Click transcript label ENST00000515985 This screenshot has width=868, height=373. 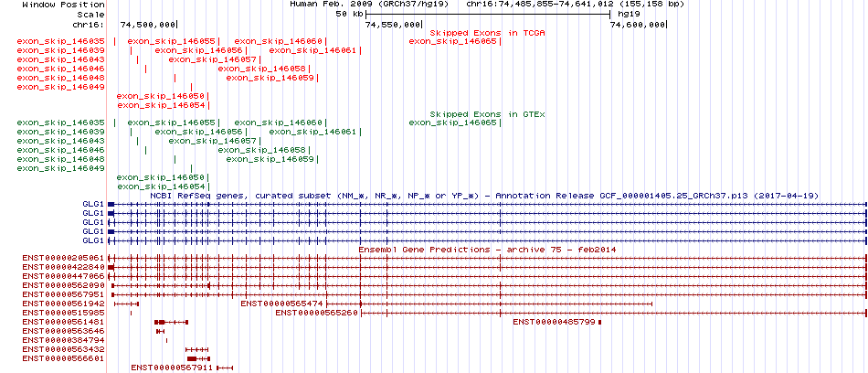pyautogui.click(x=63, y=313)
